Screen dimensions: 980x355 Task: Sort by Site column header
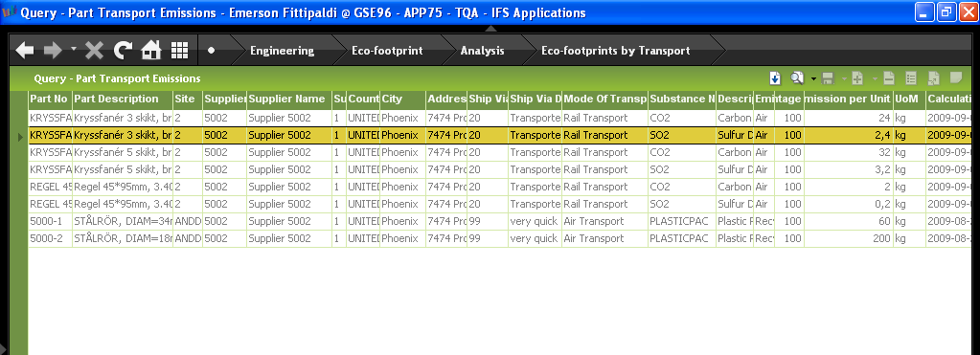[188, 100]
